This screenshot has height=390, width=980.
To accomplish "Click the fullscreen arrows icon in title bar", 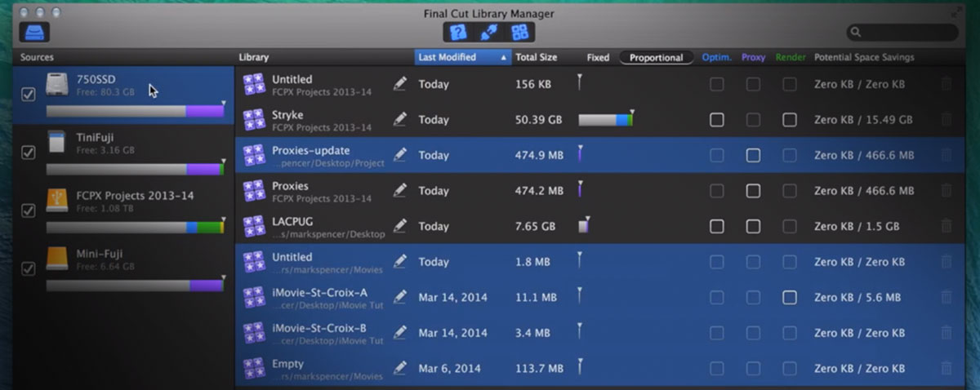I will click(956, 13).
